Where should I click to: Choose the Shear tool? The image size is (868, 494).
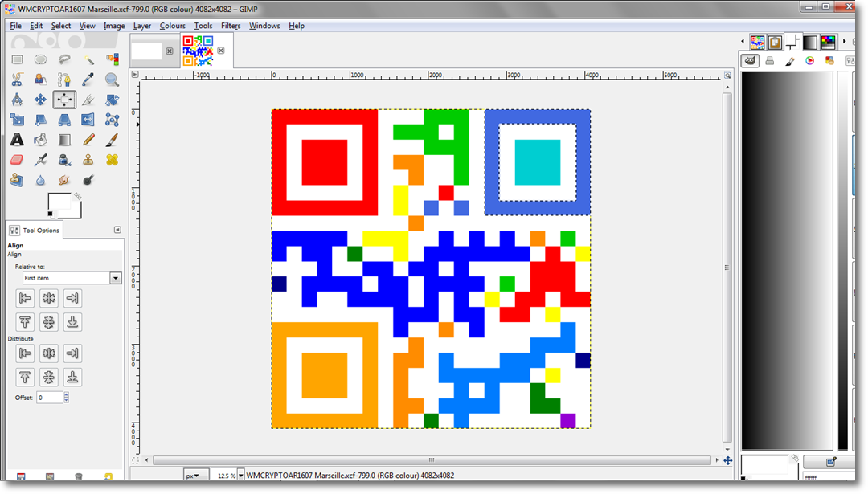tap(40, 120)
